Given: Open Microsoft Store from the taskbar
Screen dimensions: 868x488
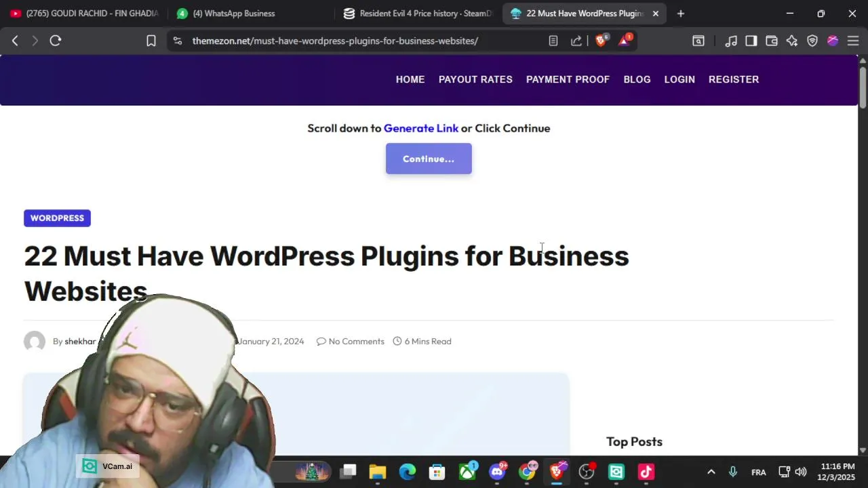Looking at the screenshot, I should pos(437,472).
